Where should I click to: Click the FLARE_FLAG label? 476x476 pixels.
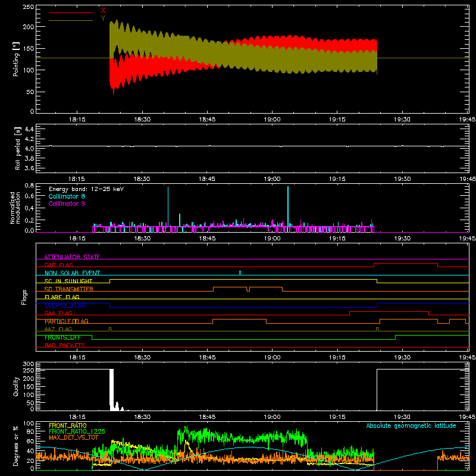coord(62,297)
